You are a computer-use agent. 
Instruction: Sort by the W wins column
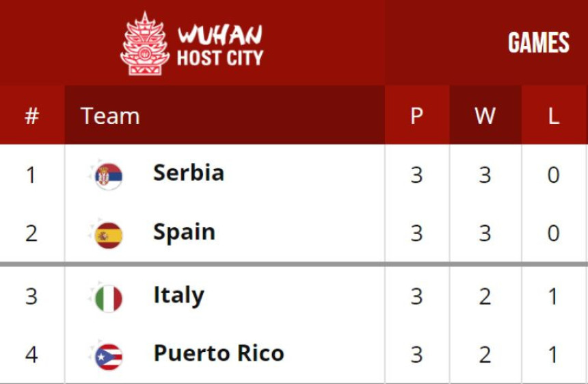485,115
